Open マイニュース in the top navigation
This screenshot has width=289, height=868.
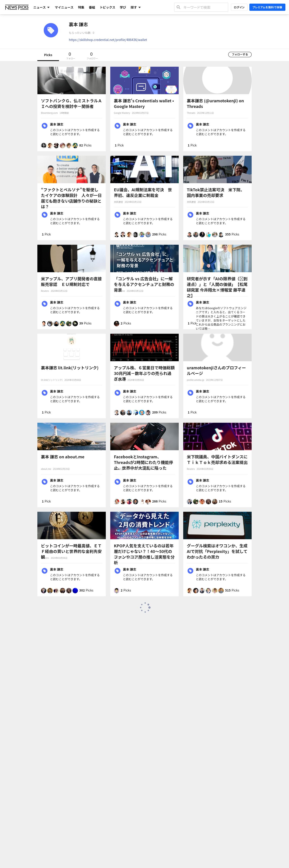click(64, 7)
